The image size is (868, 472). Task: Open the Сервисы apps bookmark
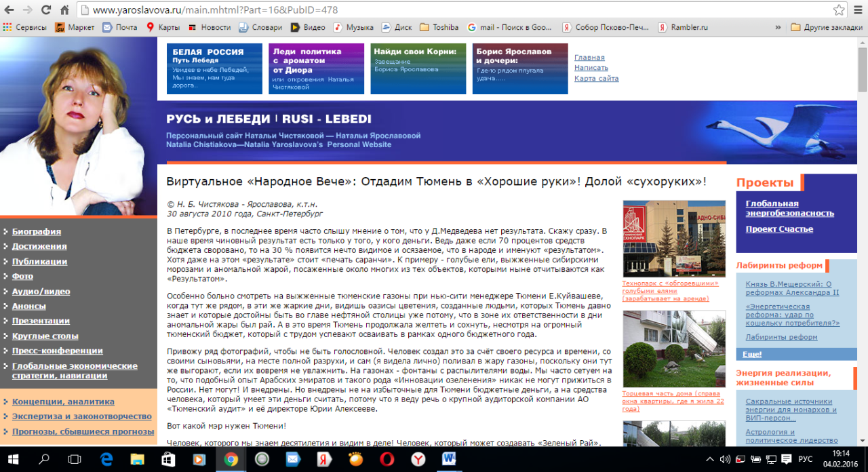(24, 28)
